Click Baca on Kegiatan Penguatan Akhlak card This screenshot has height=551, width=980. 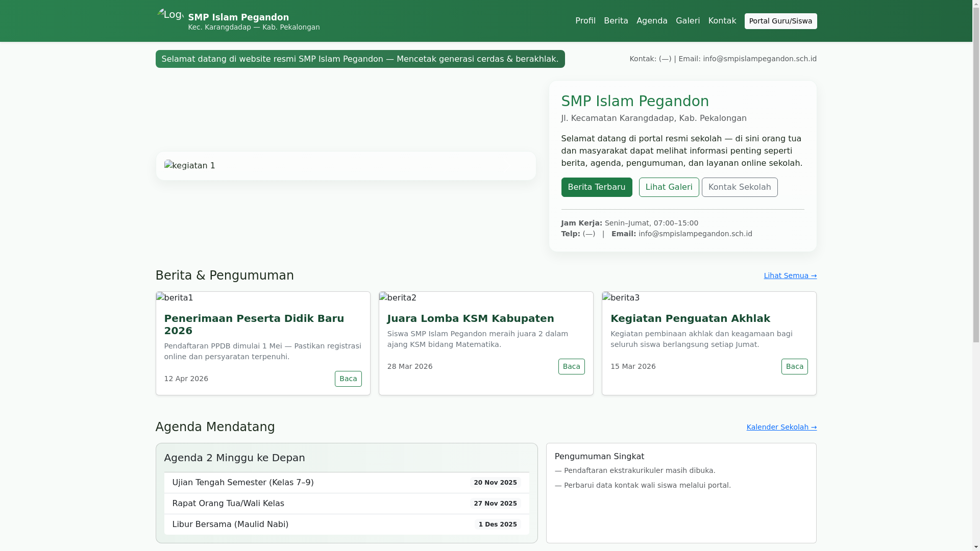794,366
